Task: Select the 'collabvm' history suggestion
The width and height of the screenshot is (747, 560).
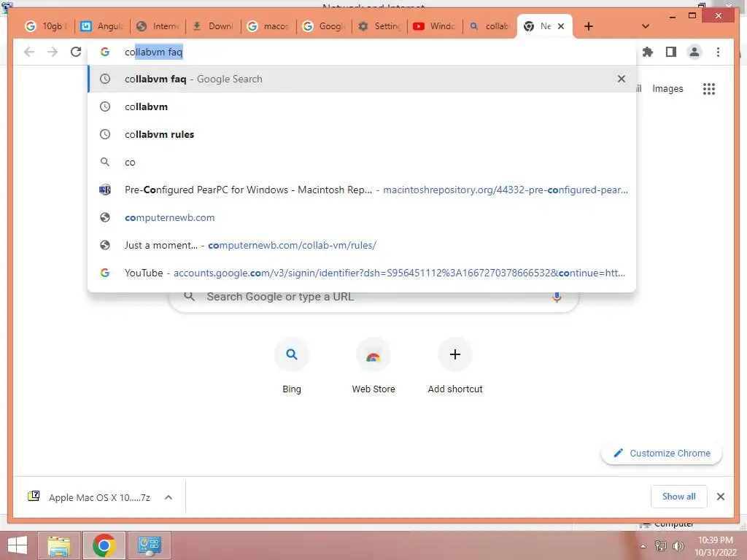Action: point(362,106)
